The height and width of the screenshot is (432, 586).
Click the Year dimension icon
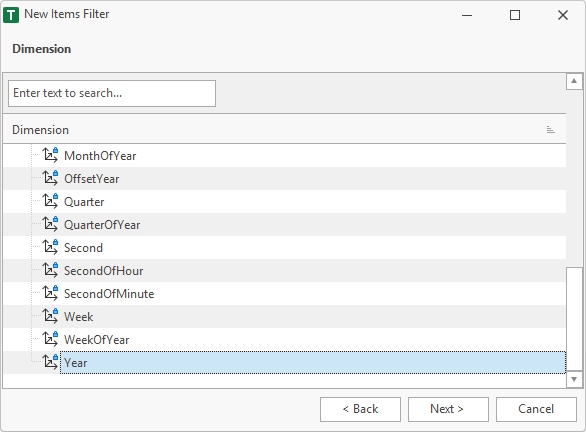point(50,362)
